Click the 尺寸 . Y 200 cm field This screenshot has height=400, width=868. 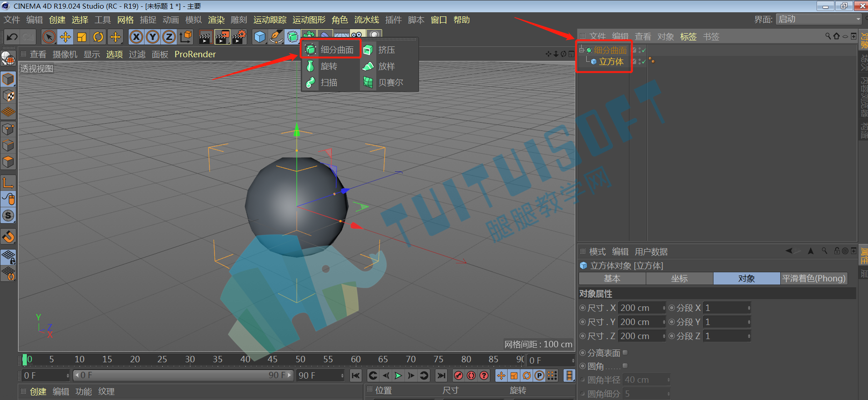coord(642,322)
